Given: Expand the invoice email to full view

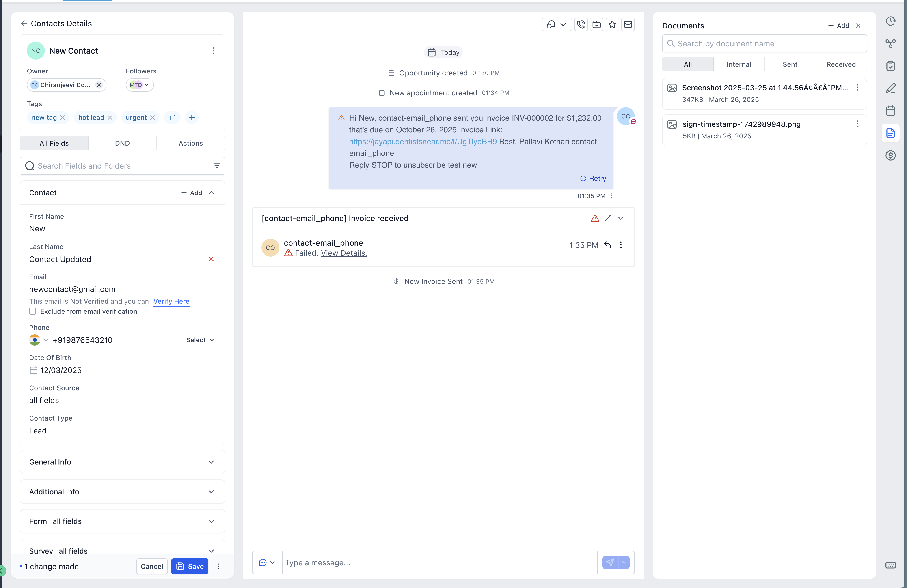Looking at the screenshot, I should pos(607,218).
